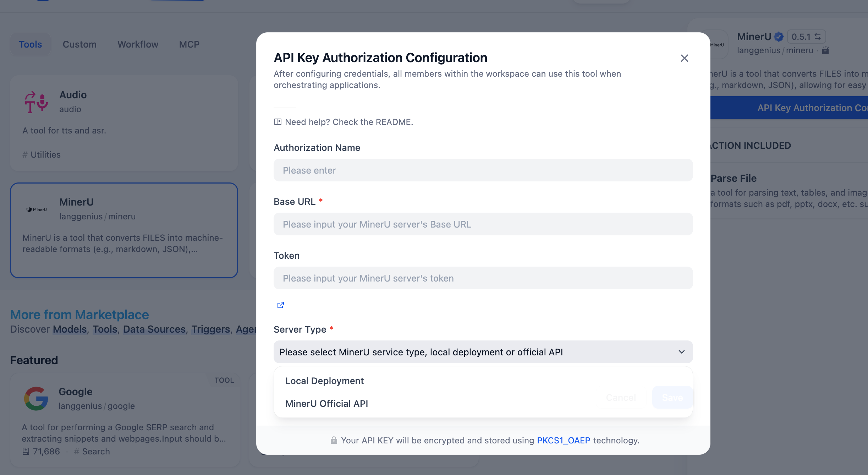Open the MCP tab

189,44
